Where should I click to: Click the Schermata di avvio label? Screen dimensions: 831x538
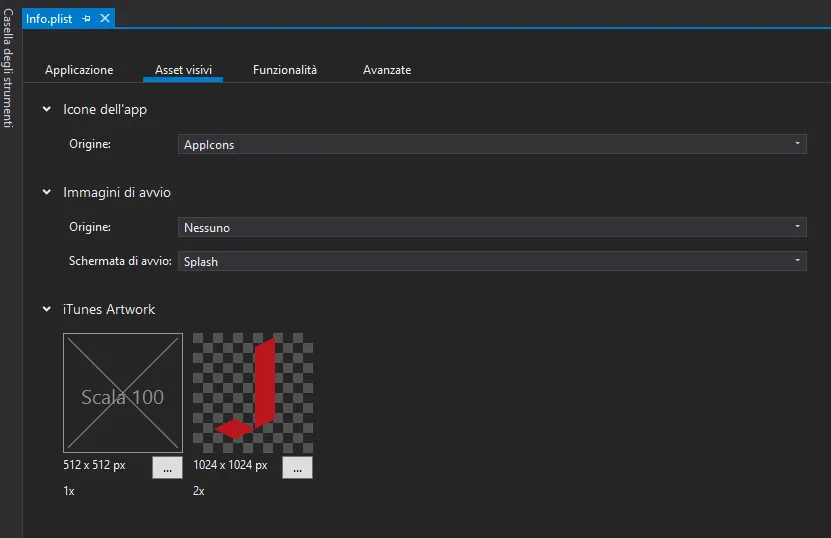(120, 261)
